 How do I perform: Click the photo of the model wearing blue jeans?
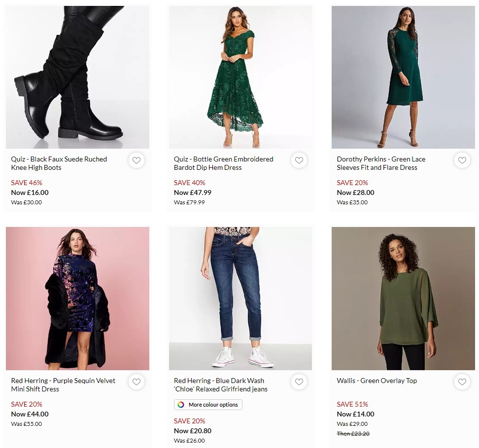(x=240, y=298)
